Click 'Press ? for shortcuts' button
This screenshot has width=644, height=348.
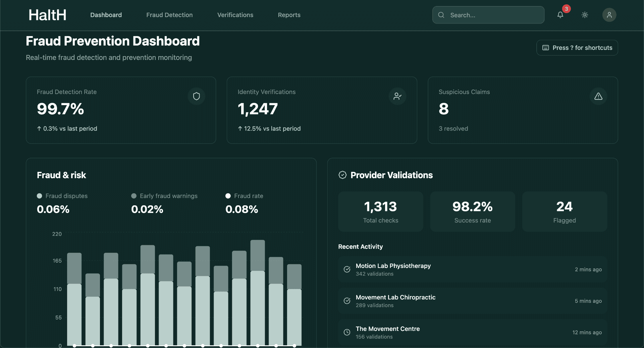pos(577,48)
